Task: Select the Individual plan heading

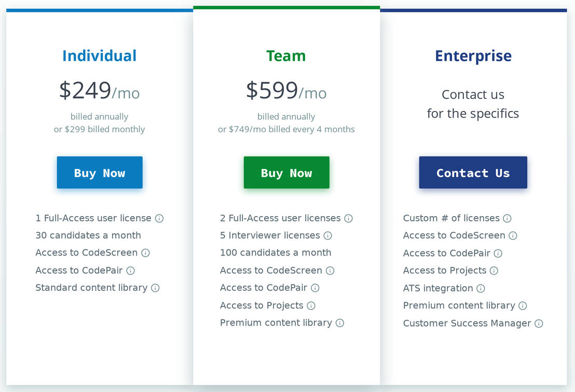Action: click(99, 55)
